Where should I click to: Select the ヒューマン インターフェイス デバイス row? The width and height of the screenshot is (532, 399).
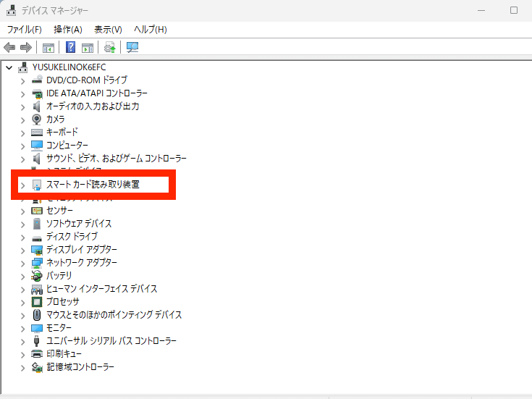101,289
